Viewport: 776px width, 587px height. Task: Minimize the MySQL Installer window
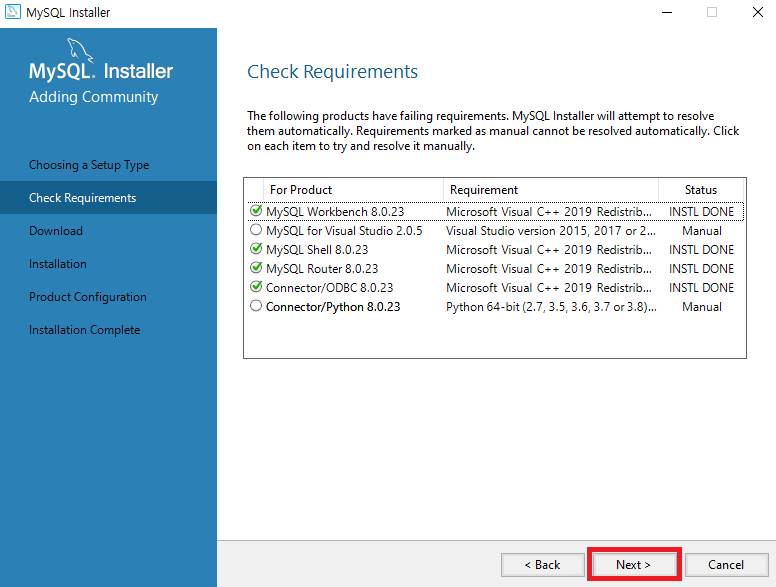(x=667, y=12)
